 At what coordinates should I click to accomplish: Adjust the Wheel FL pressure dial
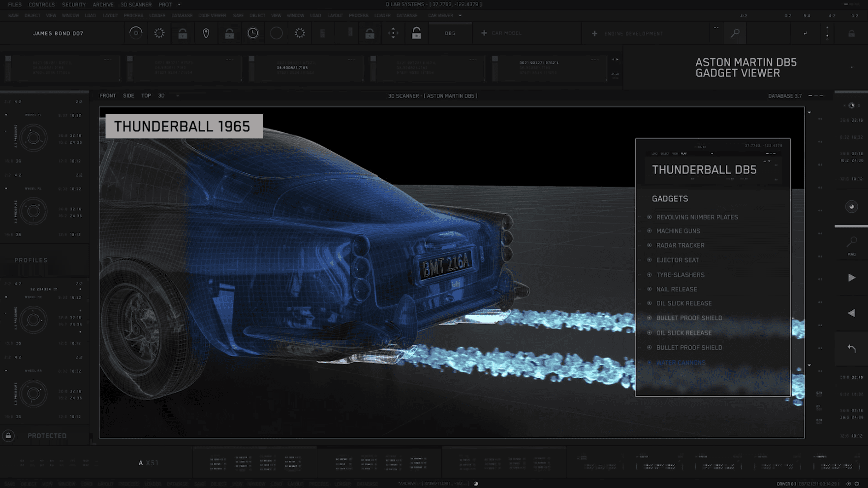(x=33, y=138)
